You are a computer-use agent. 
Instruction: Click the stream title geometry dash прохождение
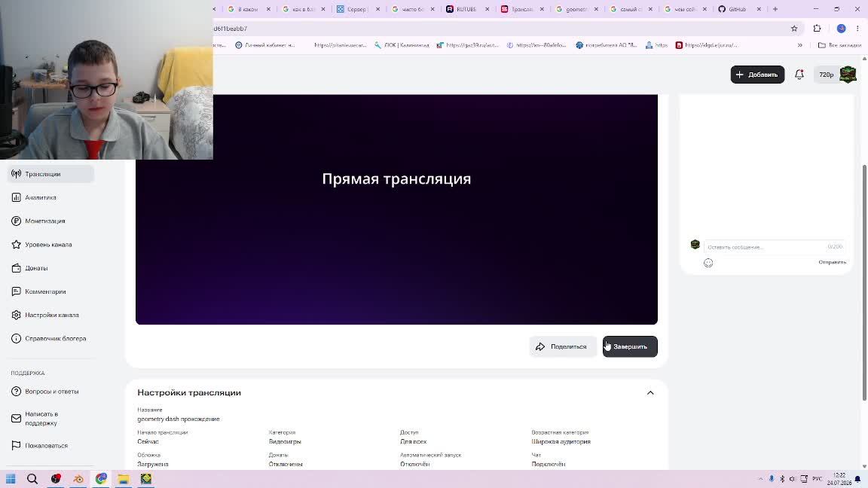(179, 419)
